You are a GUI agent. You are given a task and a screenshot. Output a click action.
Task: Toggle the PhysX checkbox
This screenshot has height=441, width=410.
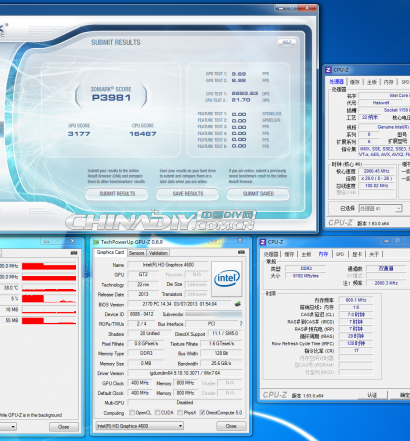[x=180, y=413]
